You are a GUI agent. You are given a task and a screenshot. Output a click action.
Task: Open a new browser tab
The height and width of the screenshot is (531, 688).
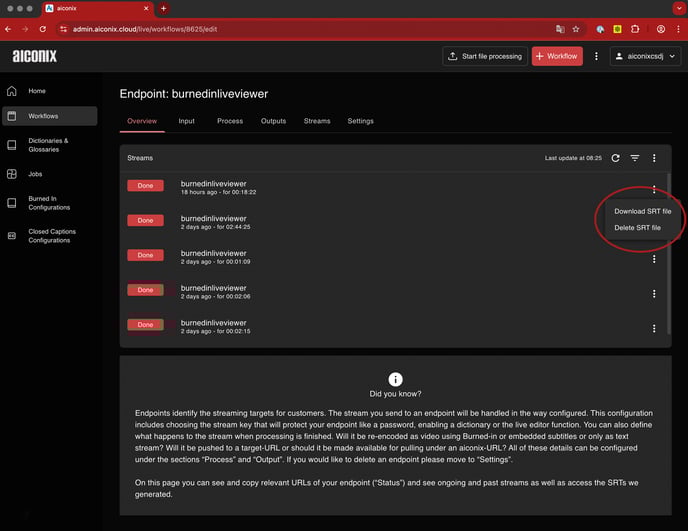163,8
